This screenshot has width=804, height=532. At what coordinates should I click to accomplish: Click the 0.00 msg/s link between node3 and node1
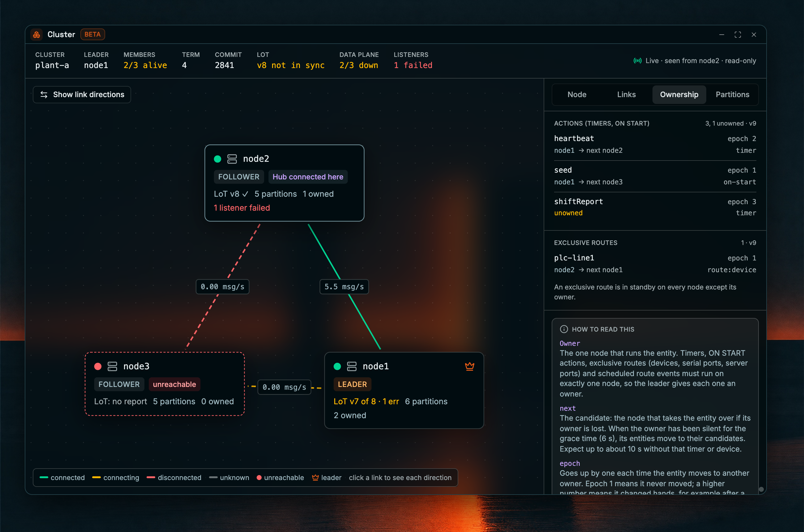(284, 387)
